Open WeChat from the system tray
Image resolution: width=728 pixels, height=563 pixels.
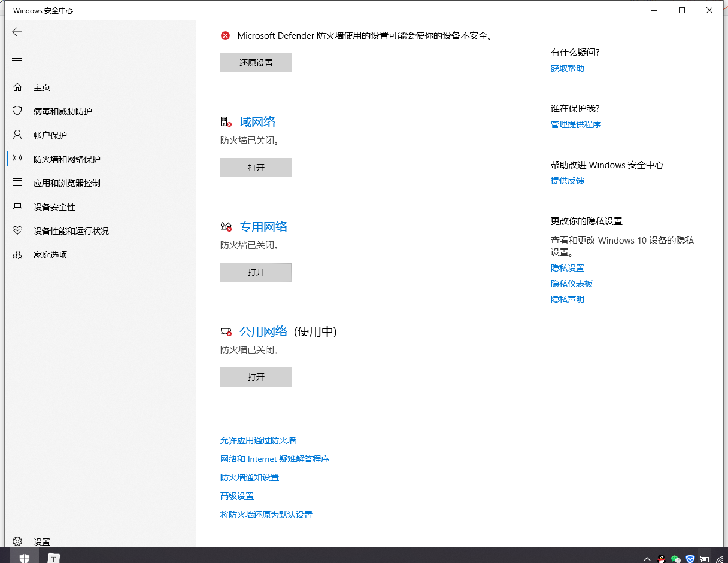coord(675,559)
